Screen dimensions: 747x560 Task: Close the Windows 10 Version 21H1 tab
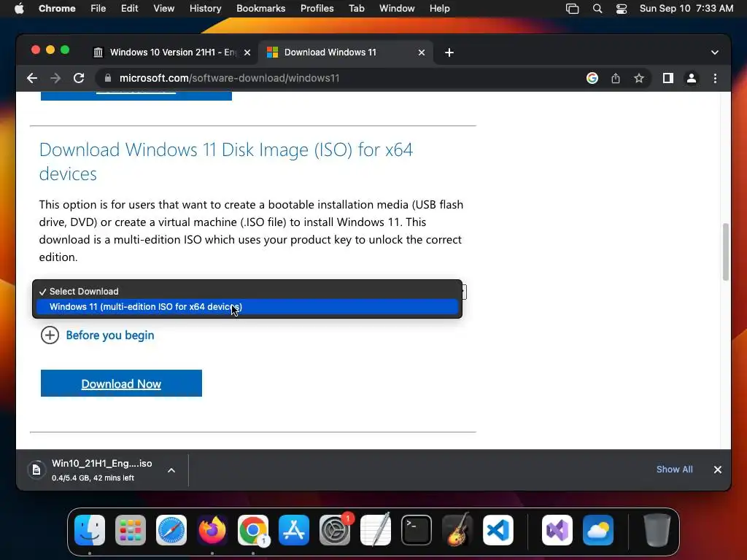coord(247,52)
